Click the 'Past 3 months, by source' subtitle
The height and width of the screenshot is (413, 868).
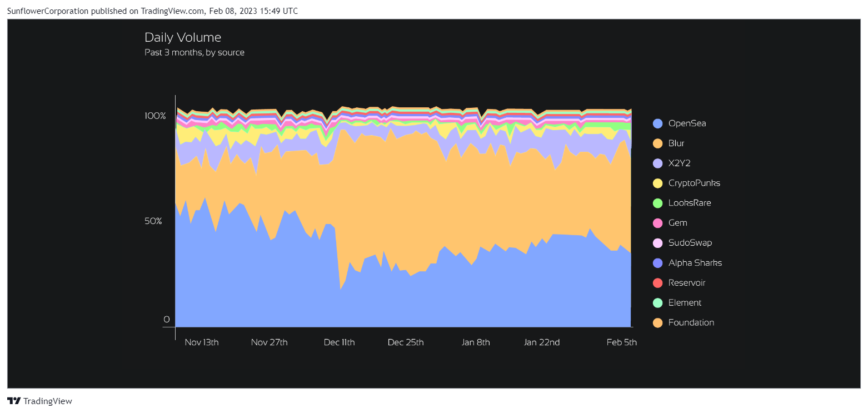pos(194,52)
